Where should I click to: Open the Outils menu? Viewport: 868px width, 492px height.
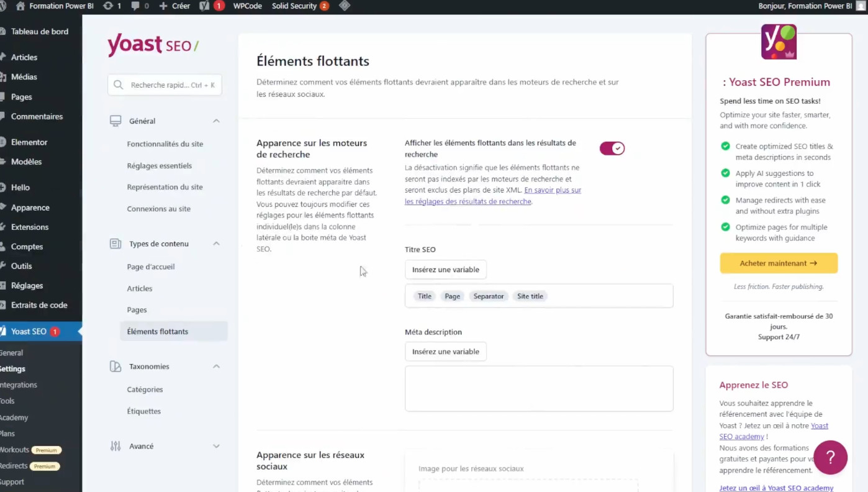click(x=22, y=266)
